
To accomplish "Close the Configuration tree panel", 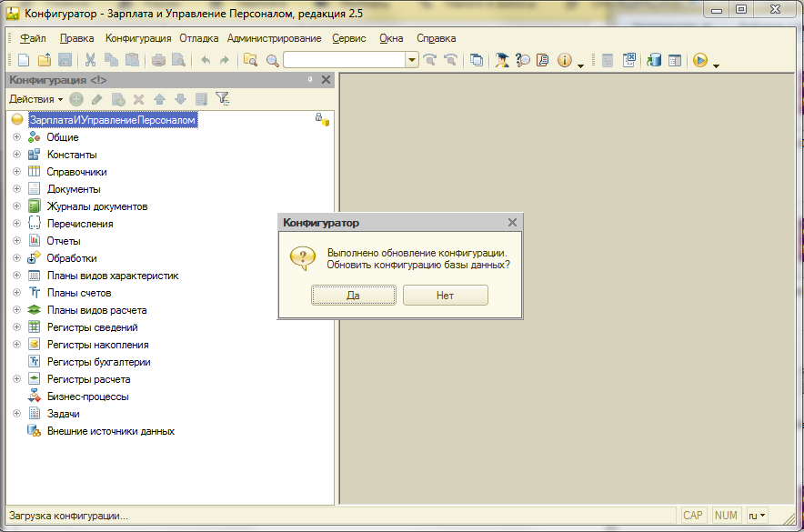I will (x=326, y=79).
